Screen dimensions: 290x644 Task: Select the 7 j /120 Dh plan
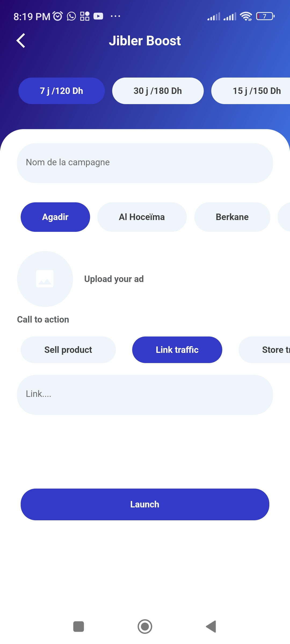[61, 91]
